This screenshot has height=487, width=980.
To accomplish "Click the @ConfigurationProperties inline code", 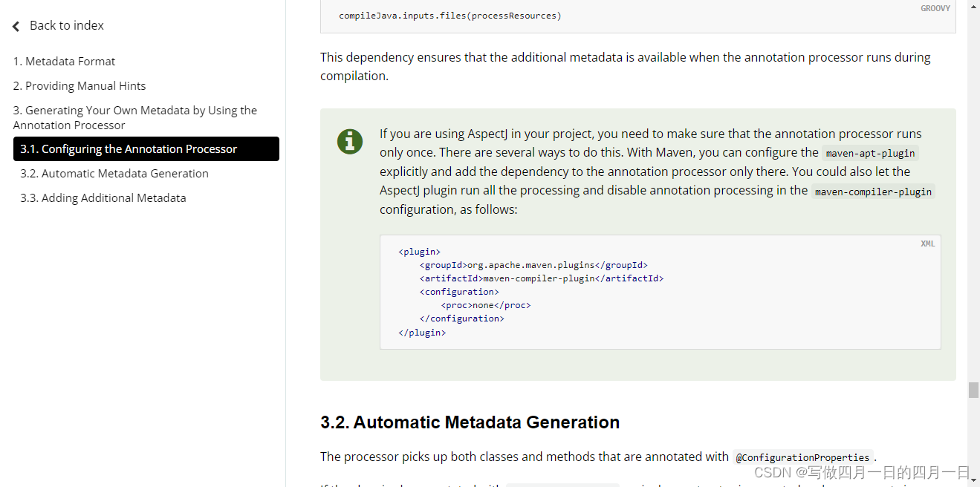I will coord(802,457).
